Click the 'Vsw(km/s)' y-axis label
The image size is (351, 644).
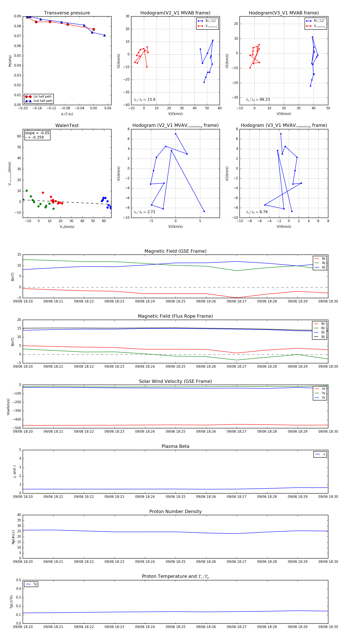pos(8,407)
